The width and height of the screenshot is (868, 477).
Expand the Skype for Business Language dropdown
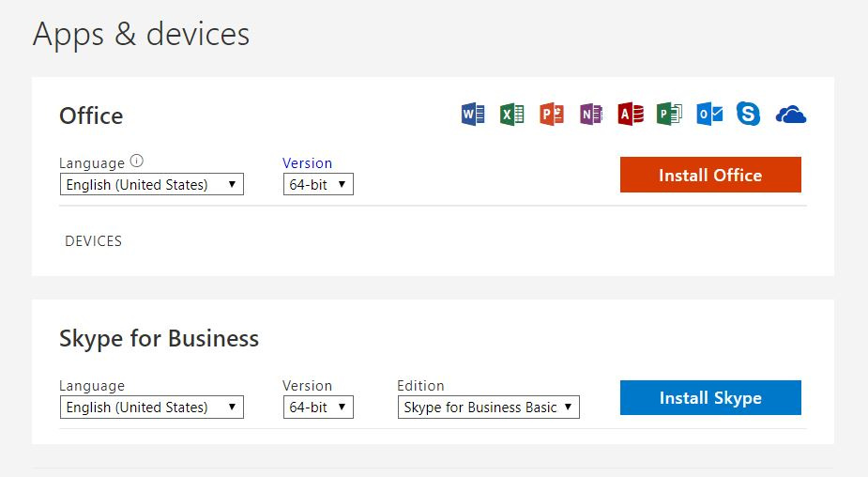151,408
